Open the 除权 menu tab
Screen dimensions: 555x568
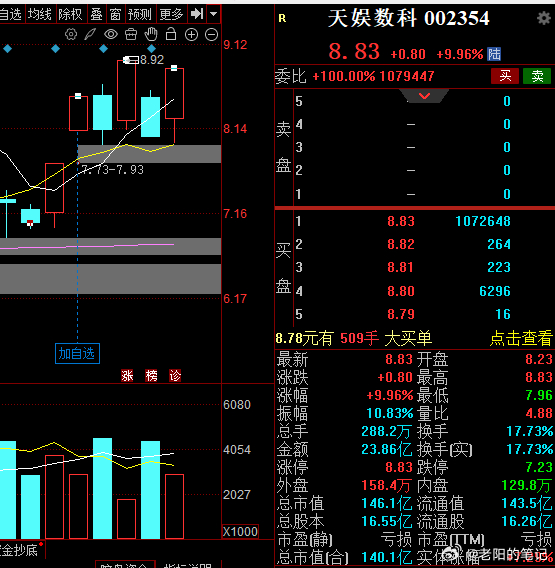(70, 14)
